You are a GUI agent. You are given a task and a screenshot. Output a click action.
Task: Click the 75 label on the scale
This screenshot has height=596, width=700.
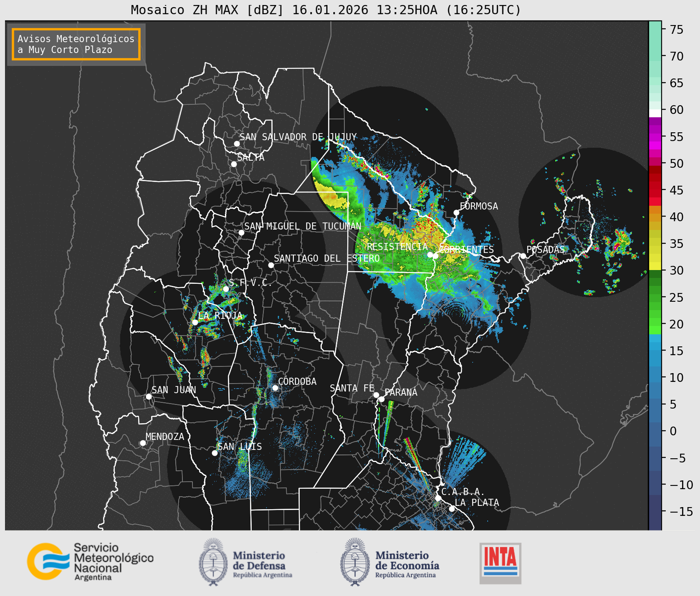tap(677, 30)
